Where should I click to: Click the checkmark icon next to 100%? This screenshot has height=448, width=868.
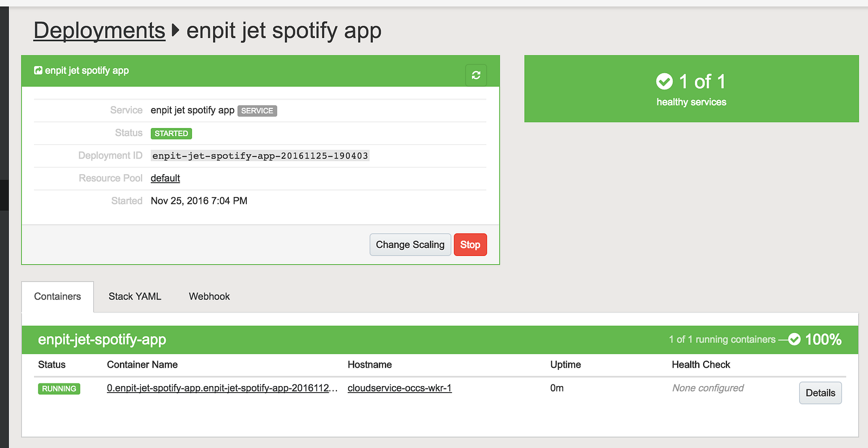[794, 340]
